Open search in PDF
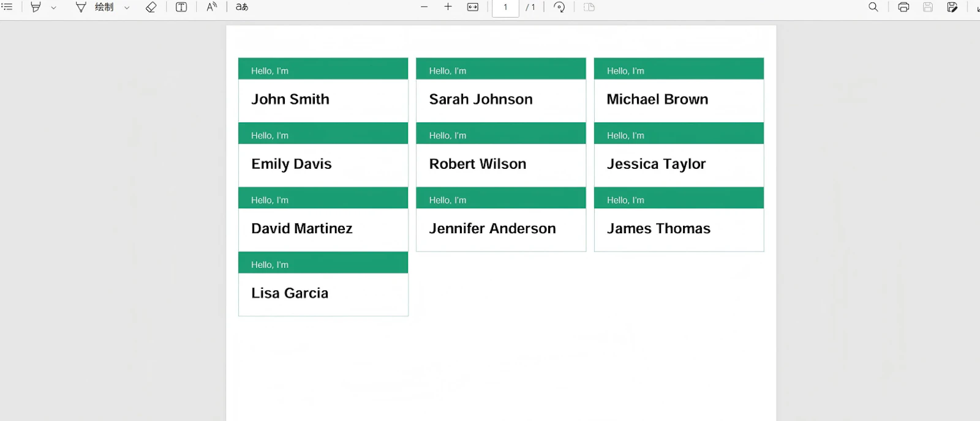 tap(873, 7)
